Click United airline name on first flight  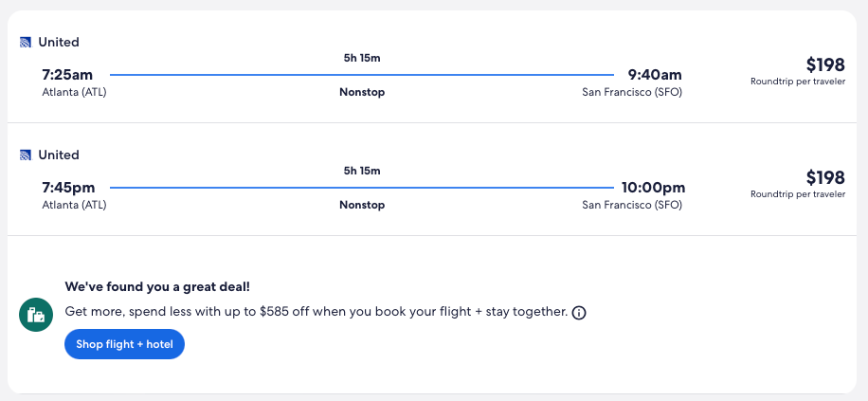pyautogui.click(x=59, y=43)
